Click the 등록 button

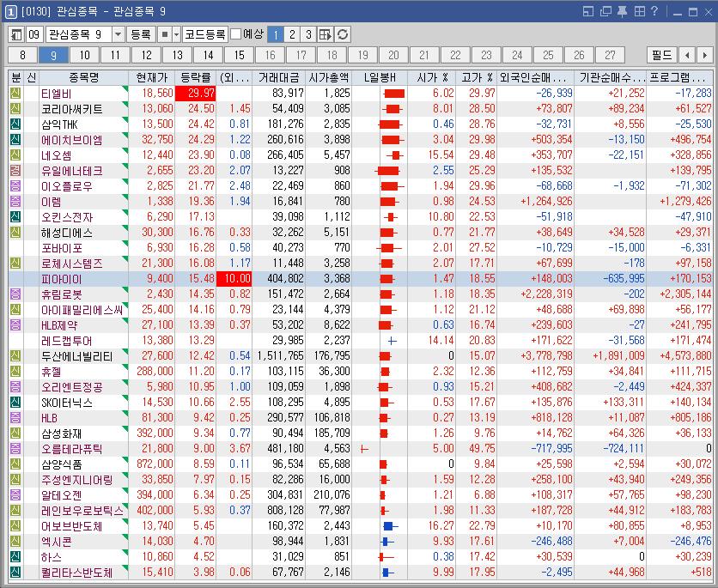tap(141, 34)
